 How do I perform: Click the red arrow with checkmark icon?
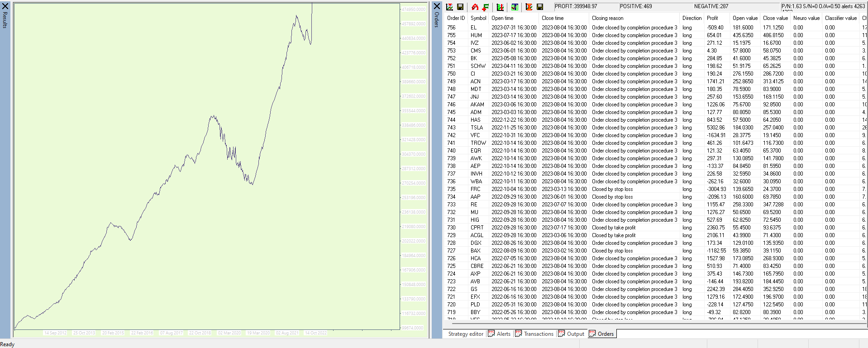pyautogui.click(x=475, y=7)
